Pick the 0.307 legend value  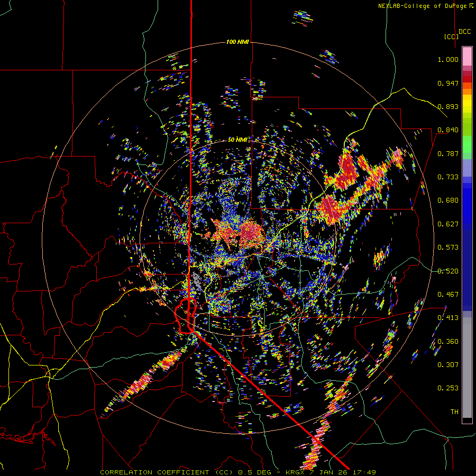click(448, 365)
